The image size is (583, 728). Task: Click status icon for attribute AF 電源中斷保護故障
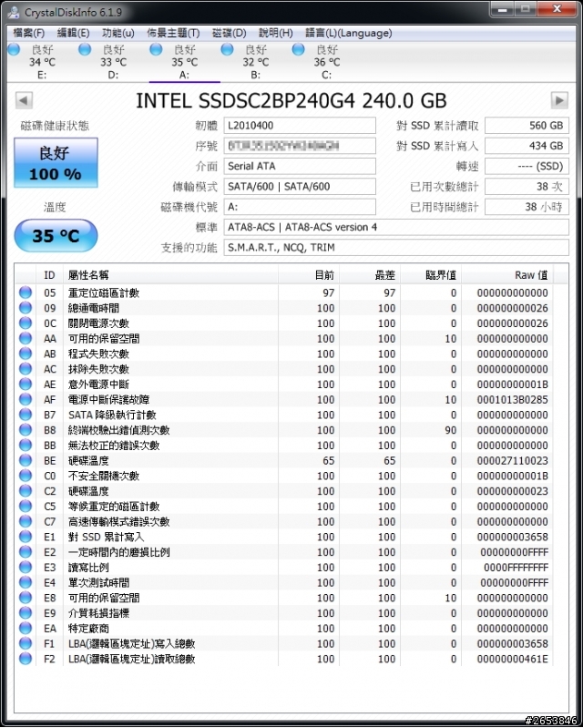[26, 399]
